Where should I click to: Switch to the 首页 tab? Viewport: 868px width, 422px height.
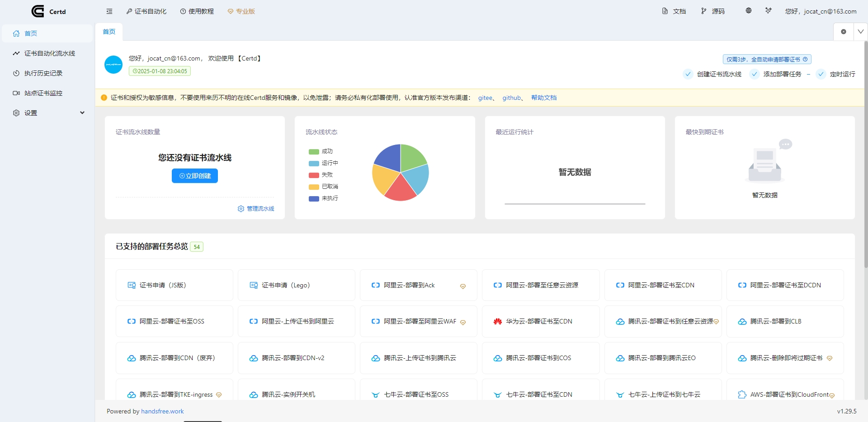click(x=108, y=32)
